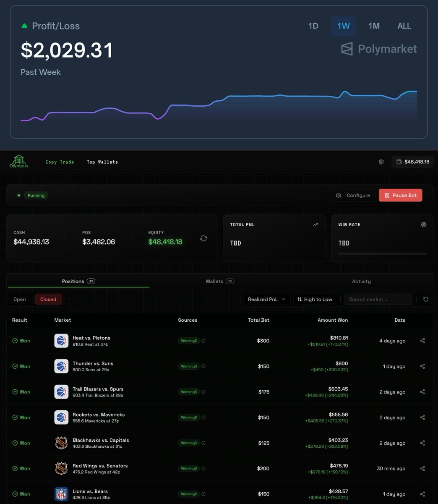This screenshot has height=504, width=438.
Task: Toggle High to Low sort order
Action: (315, 299)
